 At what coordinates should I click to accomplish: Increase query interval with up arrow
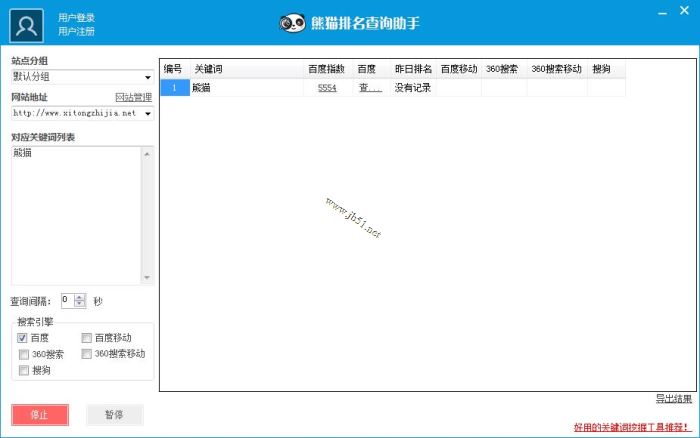tap(79, 297)
